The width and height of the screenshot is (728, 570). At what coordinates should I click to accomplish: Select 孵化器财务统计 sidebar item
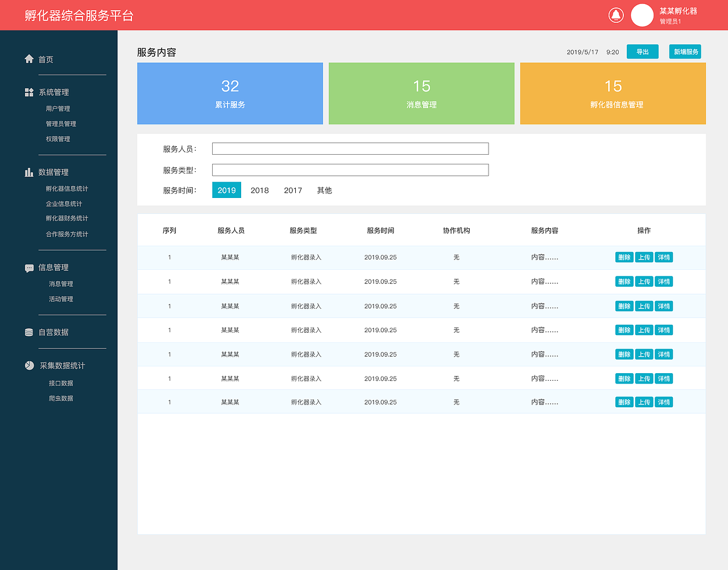click(x=67, y=218)
